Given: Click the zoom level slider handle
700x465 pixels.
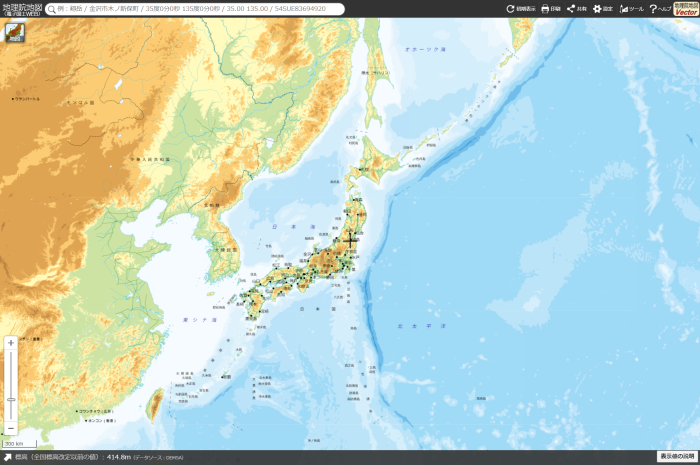Looking at the screenshot, I should [x=11, y=399].
